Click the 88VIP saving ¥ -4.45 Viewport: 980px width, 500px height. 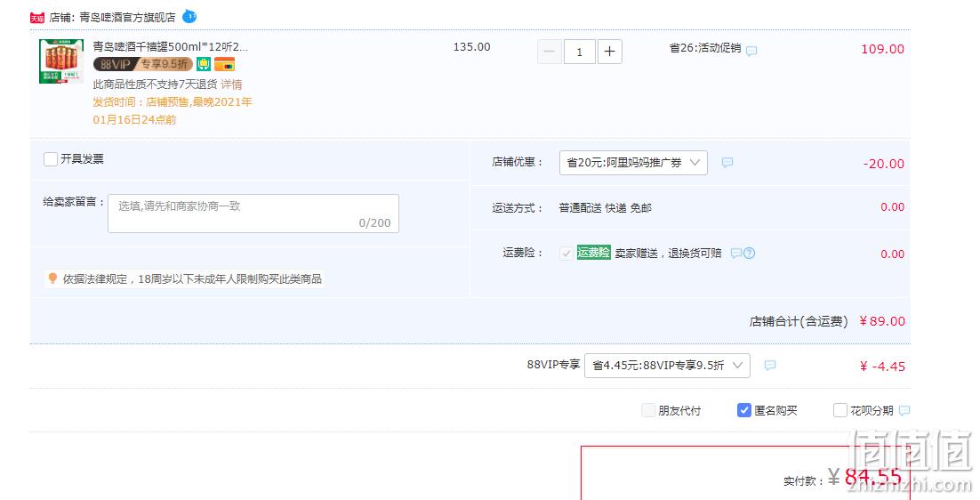pos(882,367)
